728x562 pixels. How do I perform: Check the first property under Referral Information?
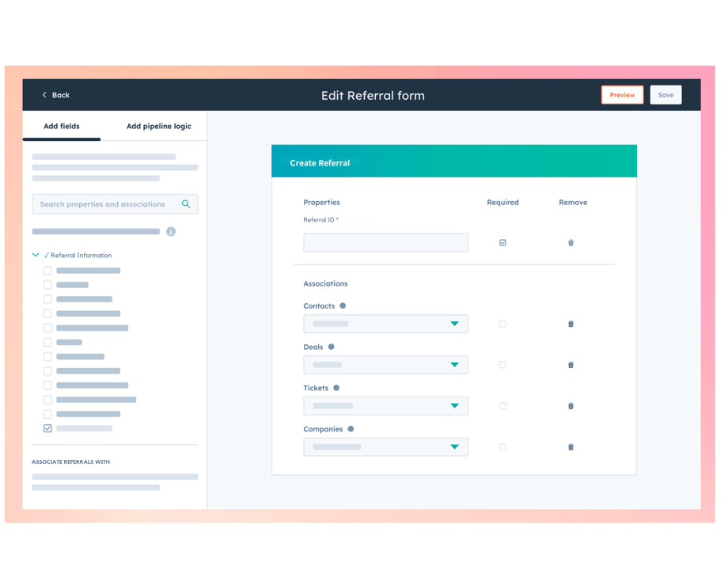pos(47,271)
